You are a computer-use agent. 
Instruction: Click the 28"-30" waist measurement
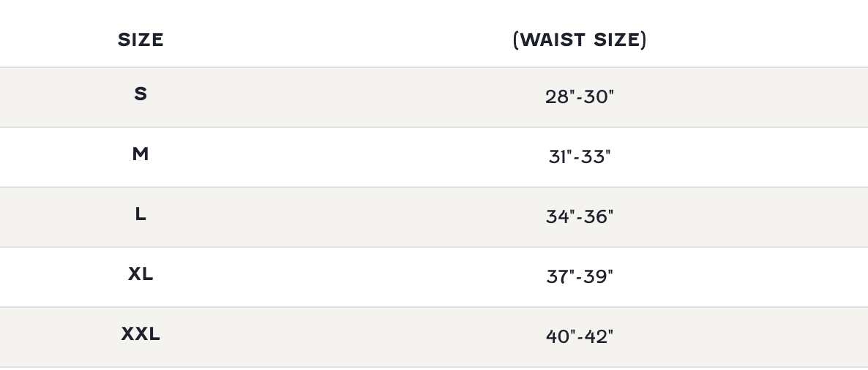580,97
